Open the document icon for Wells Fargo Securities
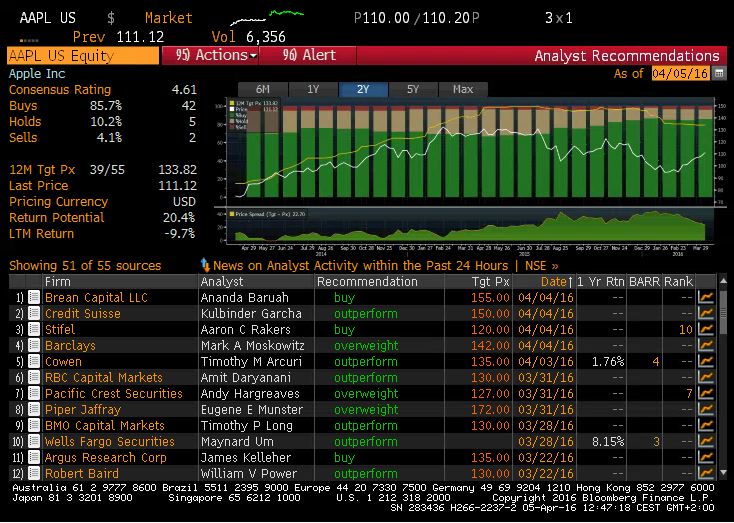This screenshot has height=523, width=734. pyautogui.click(x=34, y=442)
